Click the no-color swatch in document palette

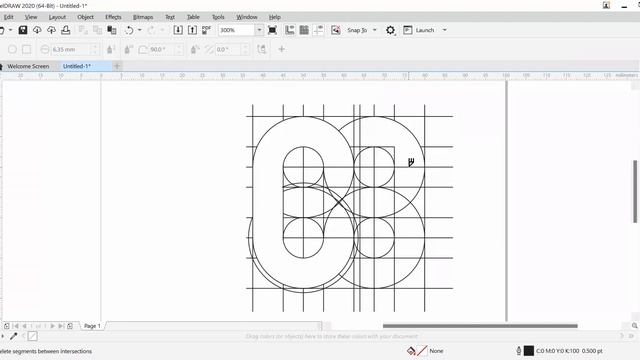click(x=33, y=336)
